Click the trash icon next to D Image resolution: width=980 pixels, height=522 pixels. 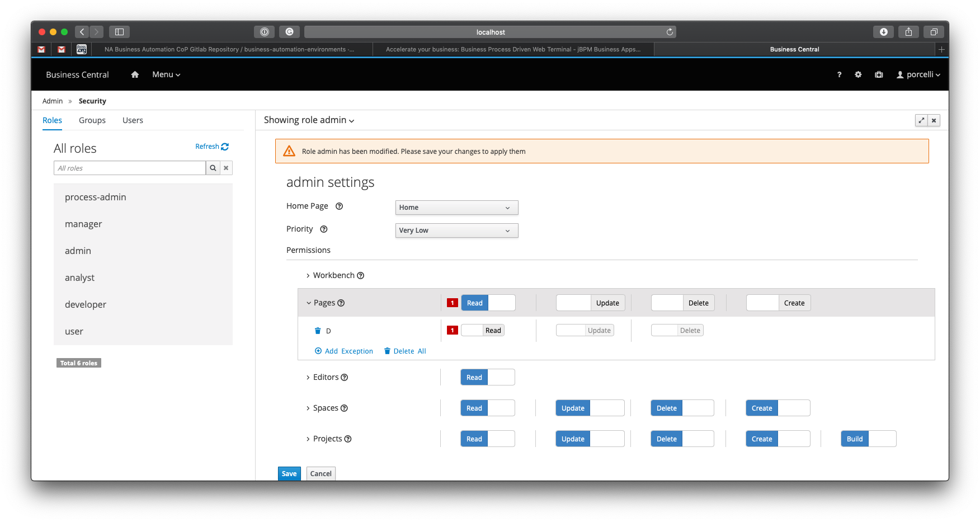pos(318,331)
